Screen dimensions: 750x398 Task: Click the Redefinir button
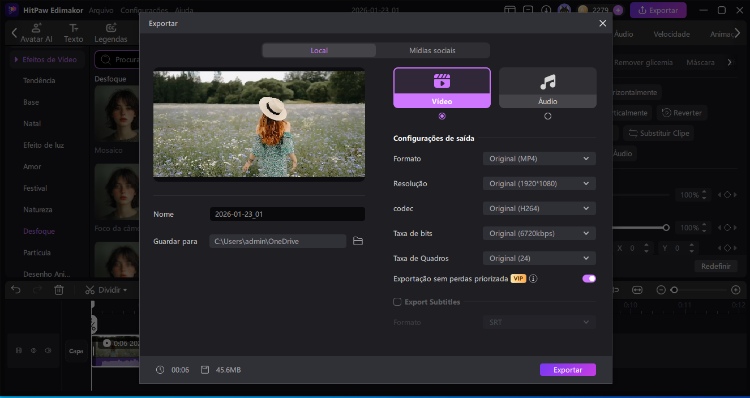coord(716,266)
